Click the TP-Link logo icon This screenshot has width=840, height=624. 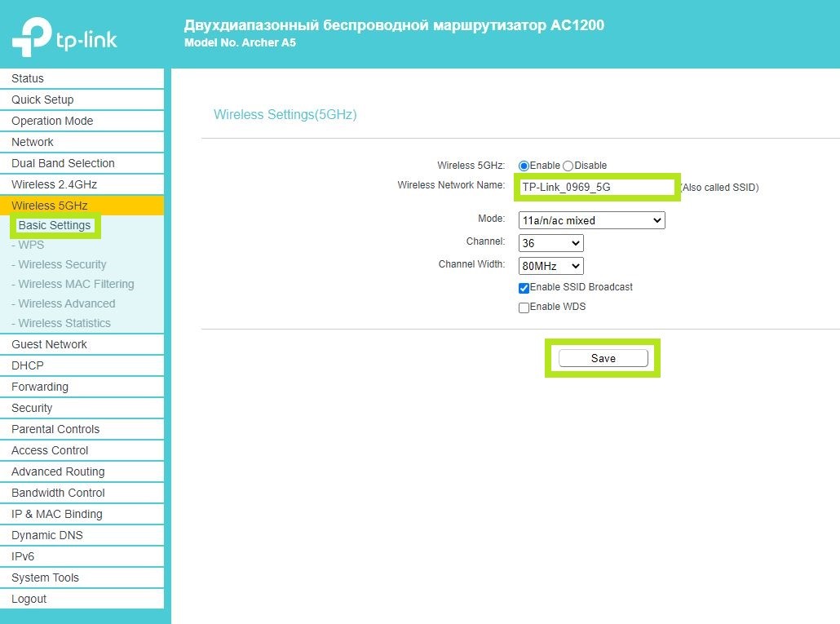pos(31,38)
